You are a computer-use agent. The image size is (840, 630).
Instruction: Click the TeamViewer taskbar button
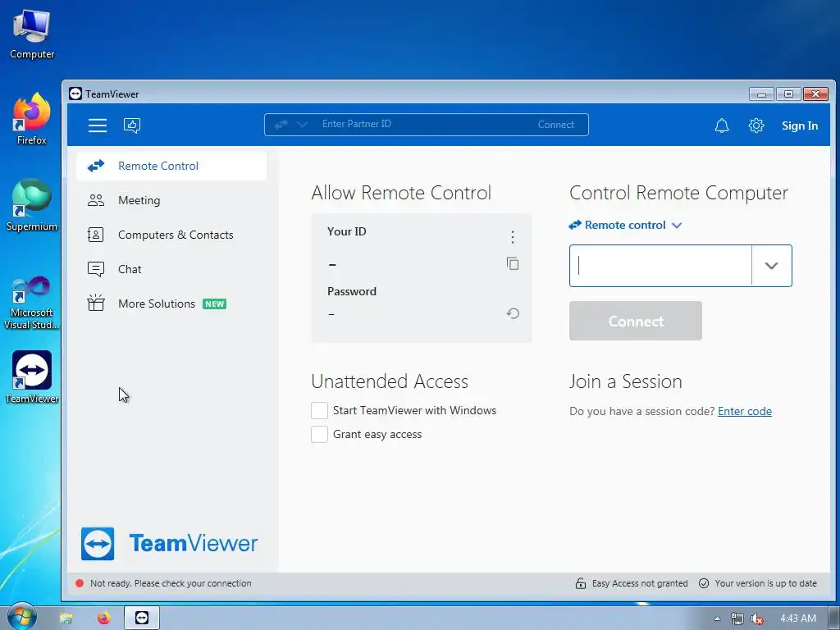click(x=142, y=618)
